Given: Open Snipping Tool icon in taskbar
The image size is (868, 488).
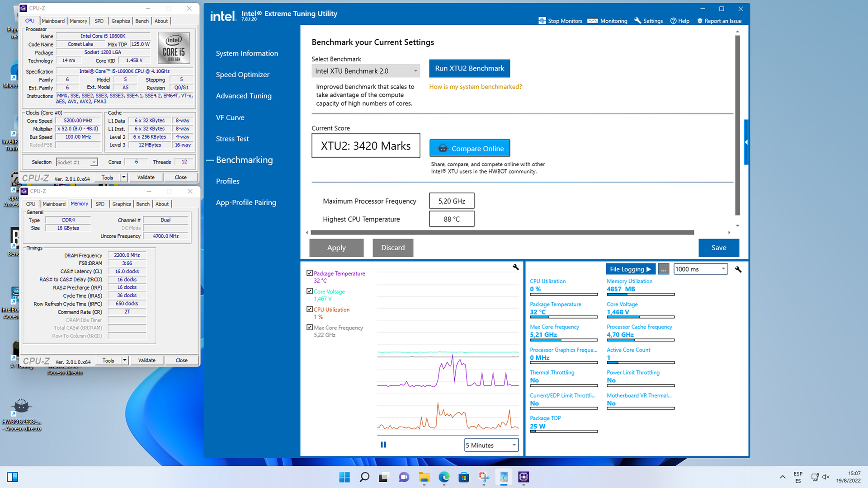Looking at the screenshot, I should point(484,477).
